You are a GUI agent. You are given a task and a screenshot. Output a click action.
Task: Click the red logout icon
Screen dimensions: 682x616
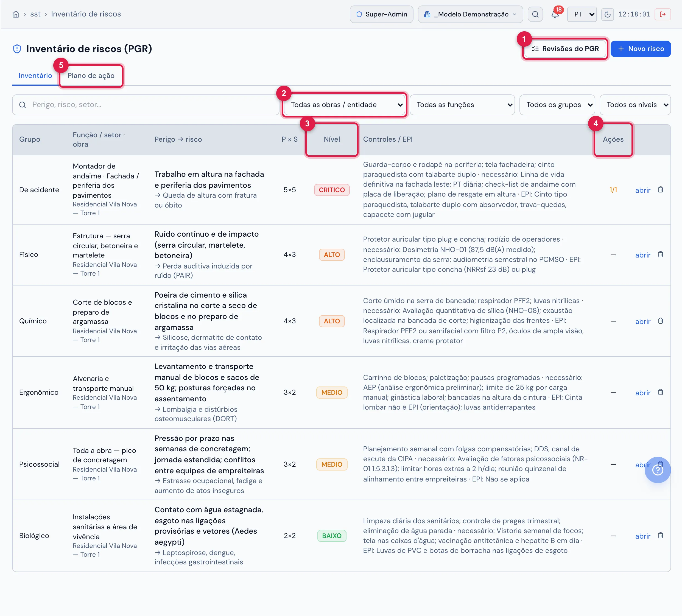coord(663,14)
